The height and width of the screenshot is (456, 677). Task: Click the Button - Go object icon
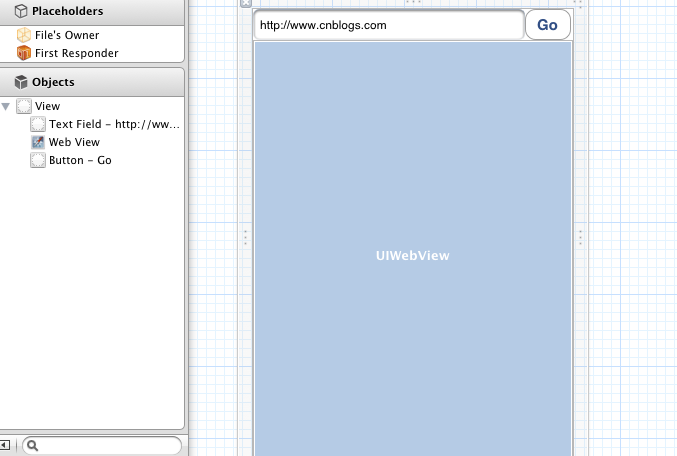click(x=38, y=160)
